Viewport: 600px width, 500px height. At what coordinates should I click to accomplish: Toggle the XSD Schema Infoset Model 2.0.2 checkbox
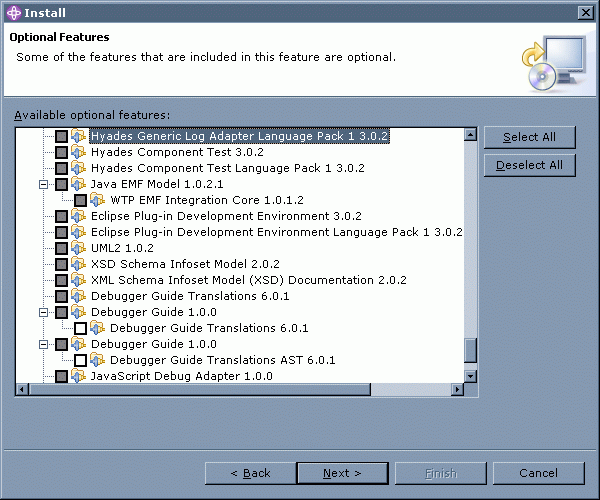click(x=62, y=265)
